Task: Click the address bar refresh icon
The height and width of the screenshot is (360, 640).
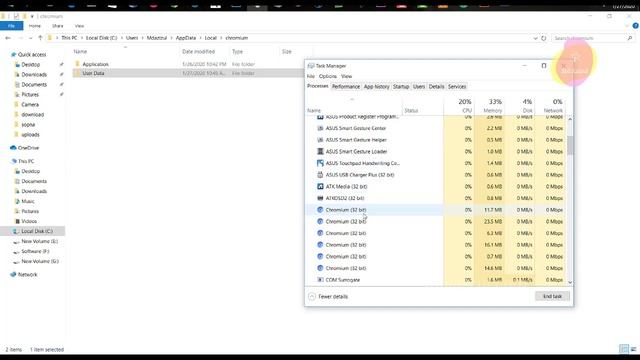Action: 544,38
